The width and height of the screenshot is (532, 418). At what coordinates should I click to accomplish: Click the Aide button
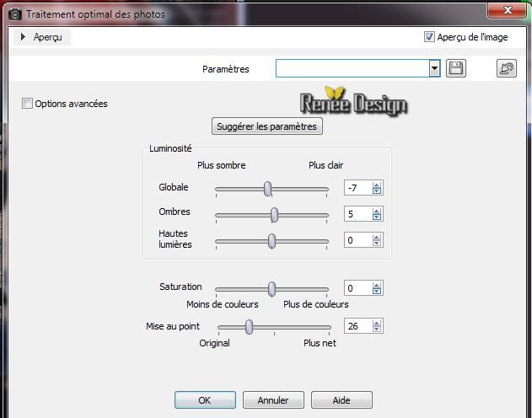pos(341,400)
